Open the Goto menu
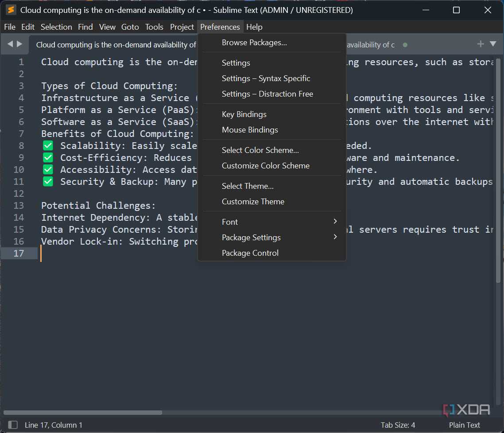504x433 pixels. tap(130, 27)
